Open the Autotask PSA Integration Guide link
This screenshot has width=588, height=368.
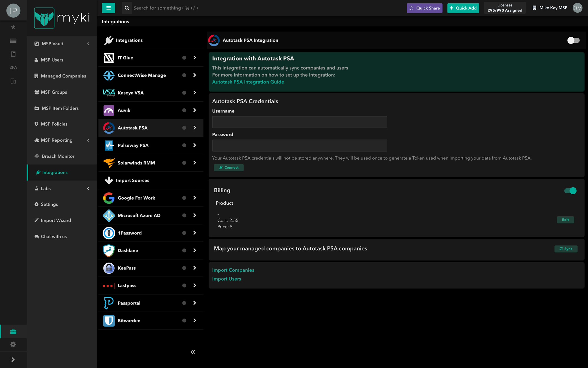click(x=248, y=82)
